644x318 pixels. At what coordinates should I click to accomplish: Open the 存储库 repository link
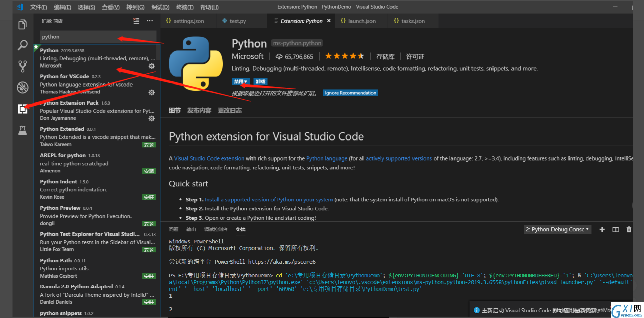(385, 57)
